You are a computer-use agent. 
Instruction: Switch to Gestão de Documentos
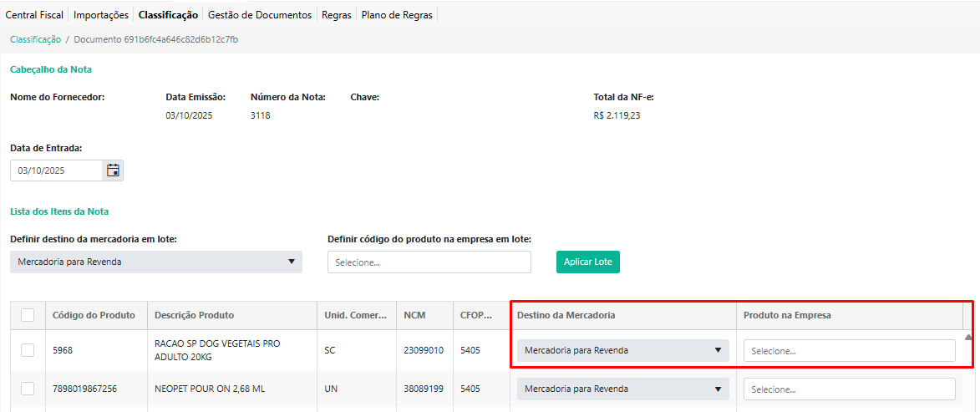[260, 15]
